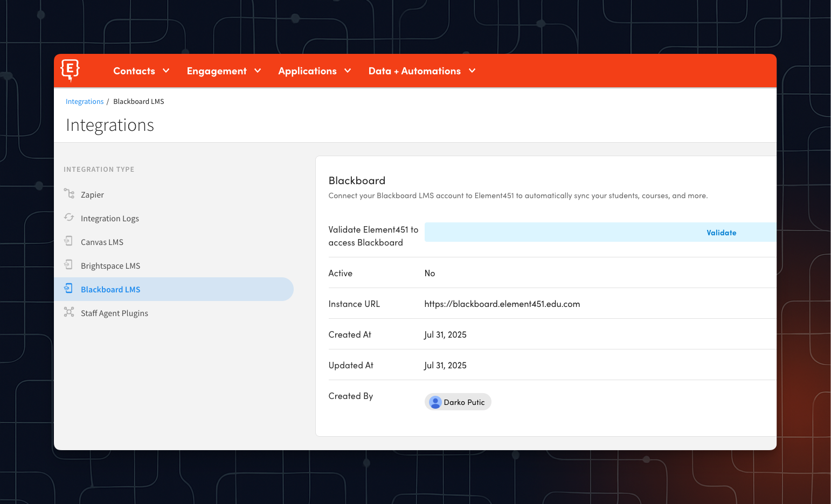Image resolution: width=831 pixels, height=504 pixels.
Task: Click the Integrations page title
Action: click(x=110, y=125)
